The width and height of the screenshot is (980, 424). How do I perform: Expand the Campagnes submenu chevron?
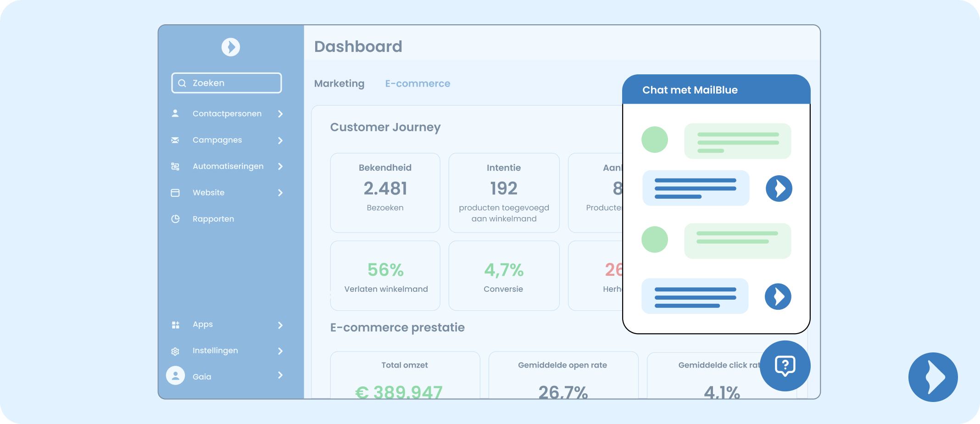tap(280, 140)
